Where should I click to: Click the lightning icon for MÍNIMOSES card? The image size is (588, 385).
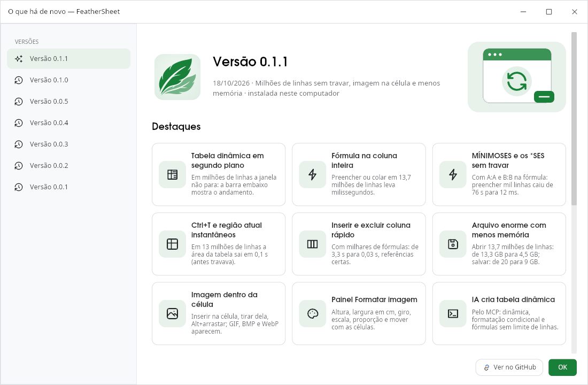(453, 174)
